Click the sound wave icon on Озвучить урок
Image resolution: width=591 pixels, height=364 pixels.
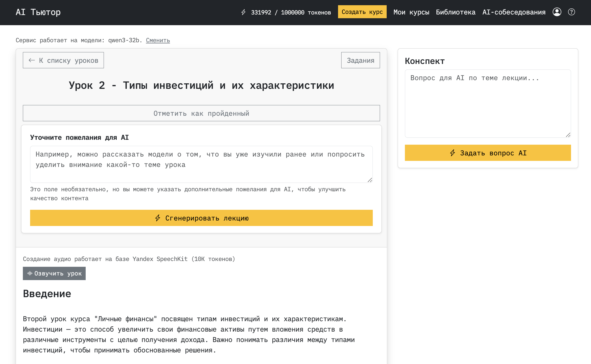point(30,273)
